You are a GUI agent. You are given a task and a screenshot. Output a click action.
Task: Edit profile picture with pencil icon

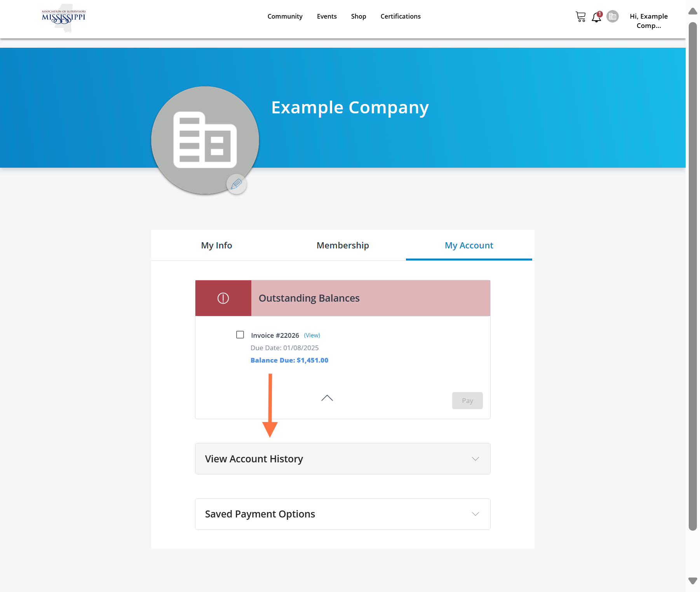pyautogui.click(x=237, y=184)
